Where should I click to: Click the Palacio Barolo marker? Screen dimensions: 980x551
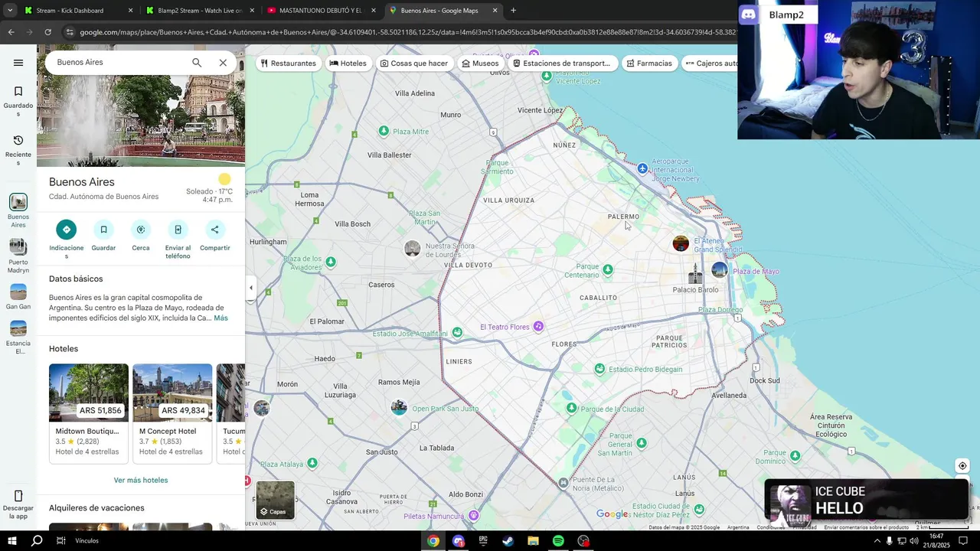(x=695, y=274)
